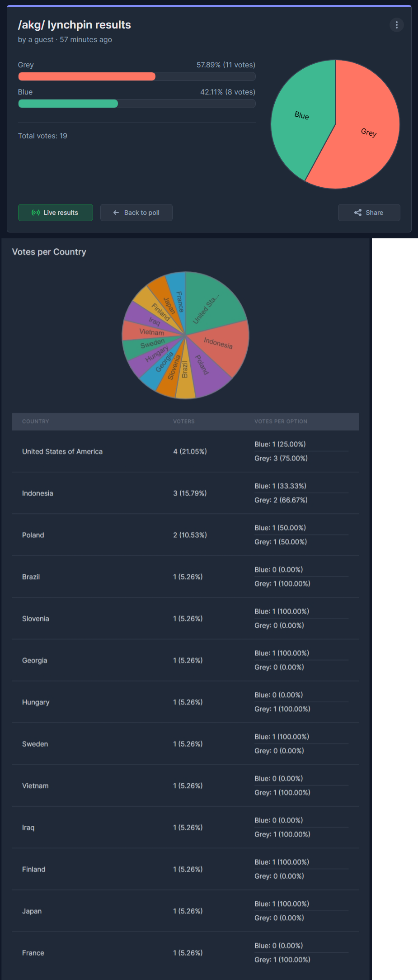Click the 42.11% (8 votes) label
The image size is (418, 980).
point(227,92)
